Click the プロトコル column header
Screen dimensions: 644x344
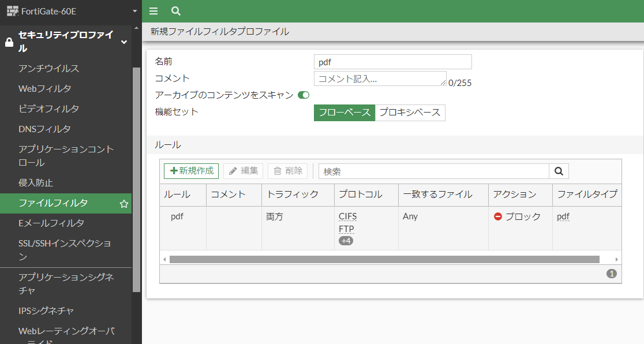[366, 195]
